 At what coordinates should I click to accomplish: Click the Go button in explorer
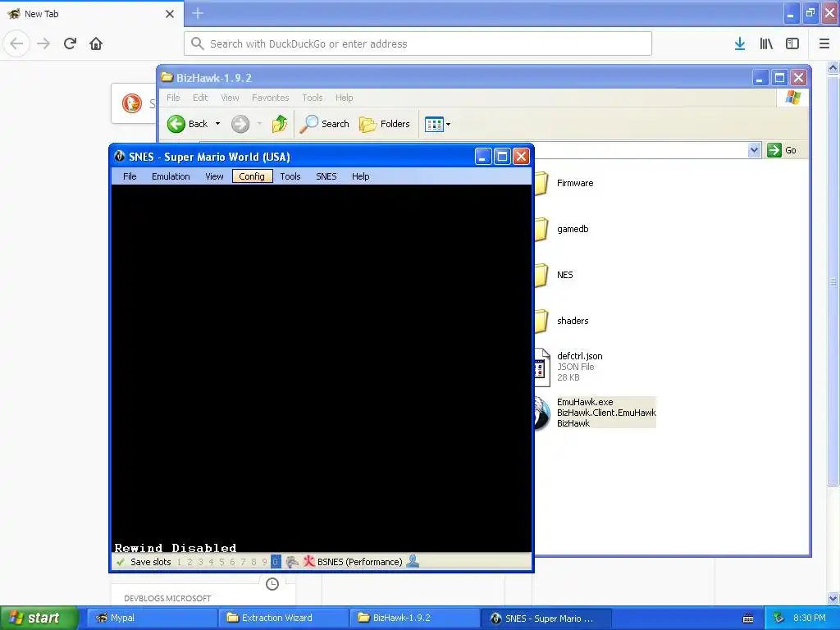coord(782,150)
